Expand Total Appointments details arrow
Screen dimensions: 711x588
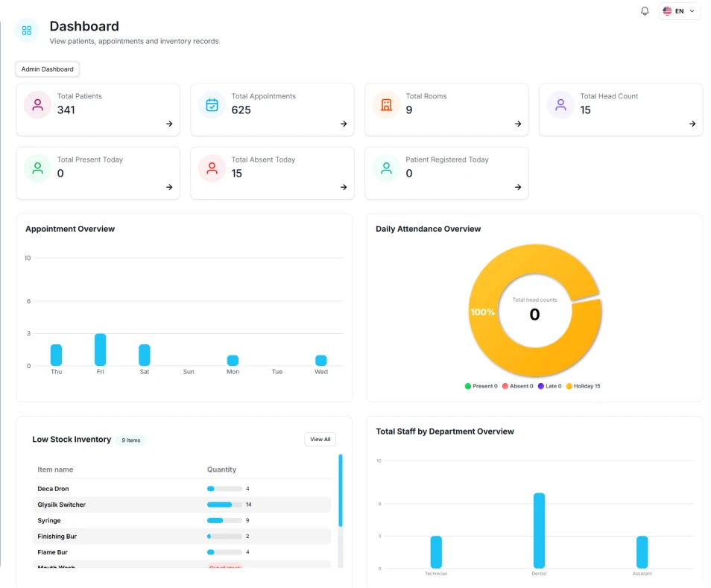(x=344, y=124)
